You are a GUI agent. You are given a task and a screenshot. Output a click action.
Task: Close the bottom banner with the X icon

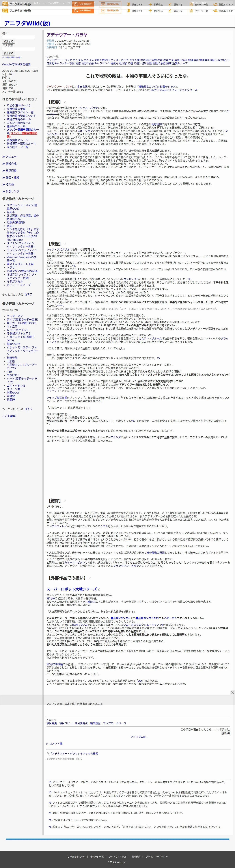[x=232, y=692]
